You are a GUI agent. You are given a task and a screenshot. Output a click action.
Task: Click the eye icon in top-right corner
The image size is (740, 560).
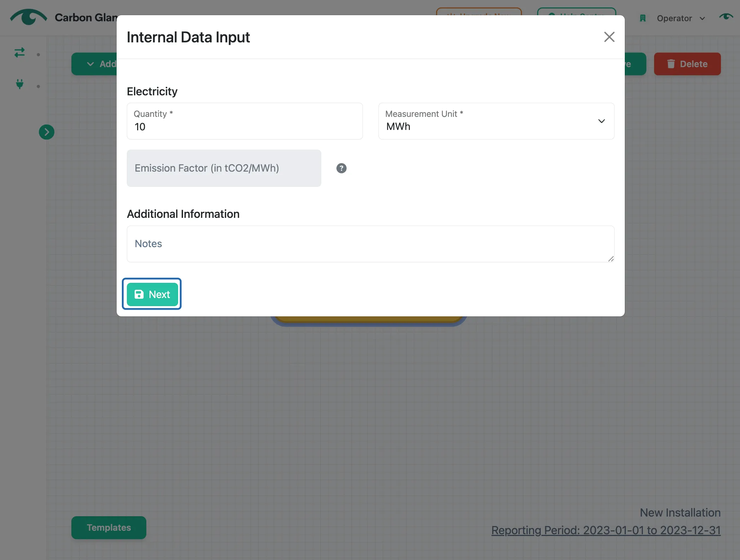726,17
